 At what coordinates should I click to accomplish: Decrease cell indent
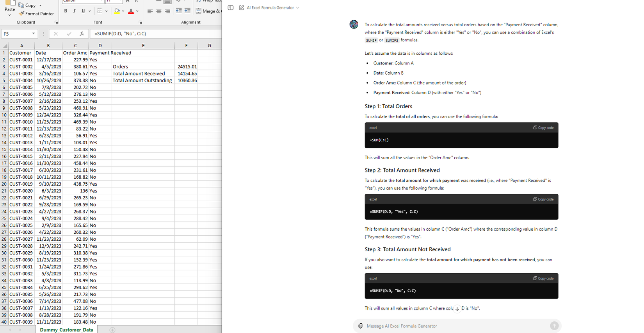pyautogui.click(x=178, y=11)
